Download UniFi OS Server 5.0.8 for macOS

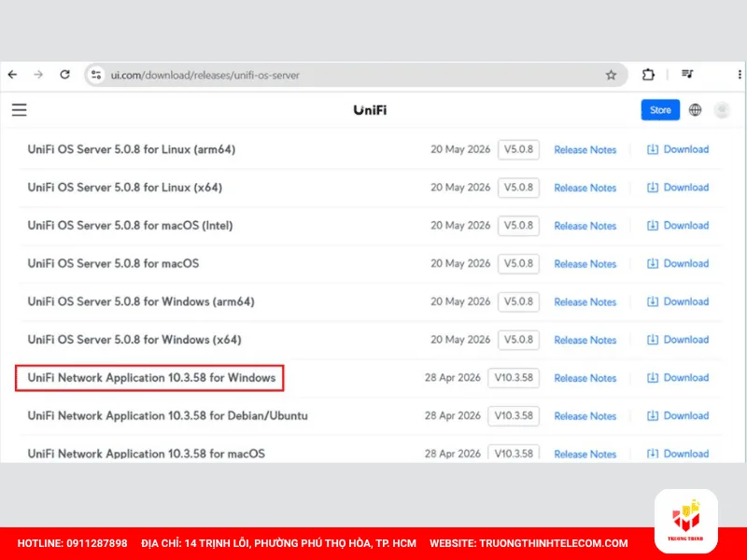pos(678,264)
